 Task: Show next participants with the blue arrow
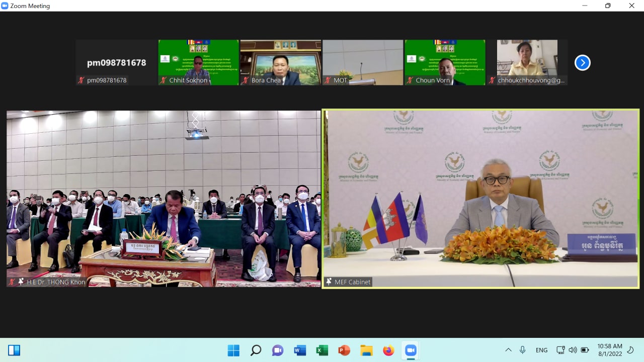click(582, 63)
